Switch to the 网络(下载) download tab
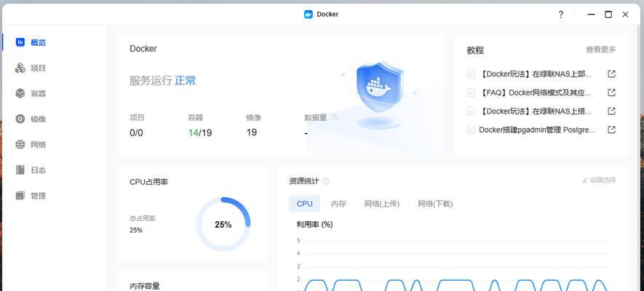 tap(435, 204)
